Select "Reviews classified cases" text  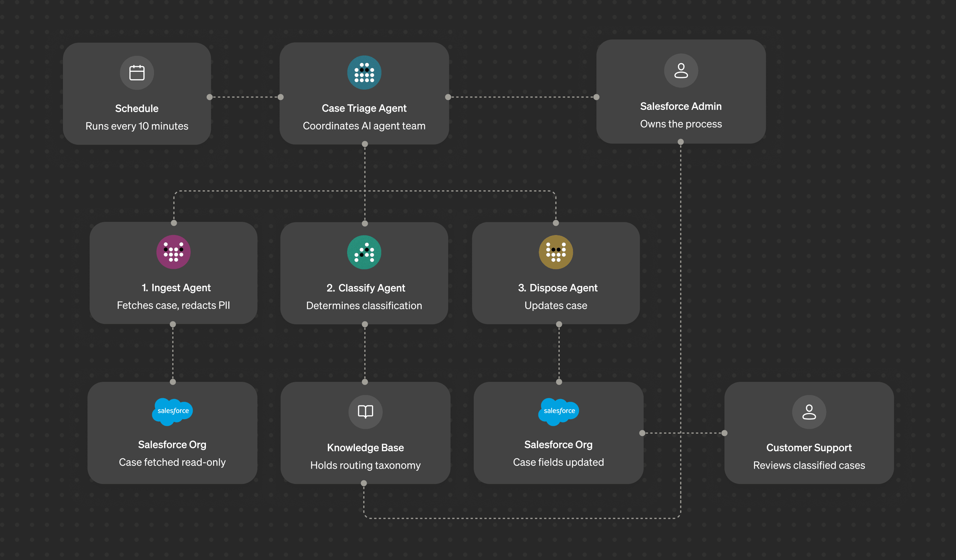(809, 465)
